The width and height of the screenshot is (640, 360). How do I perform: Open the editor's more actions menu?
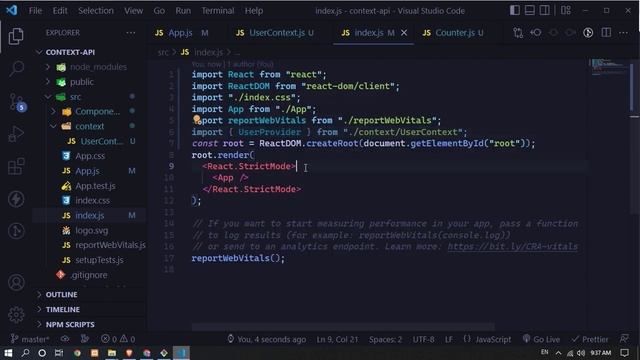[x=623, y=33]
